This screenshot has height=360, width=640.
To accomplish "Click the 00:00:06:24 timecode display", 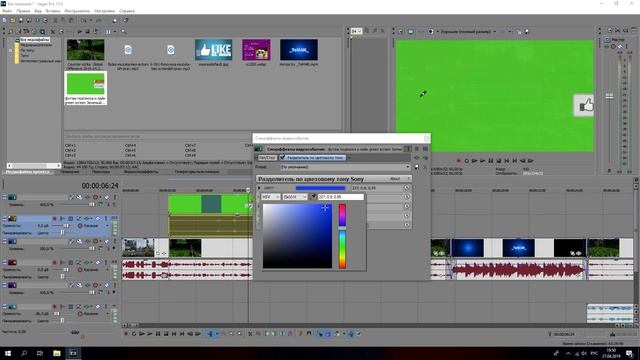I will tap(100, 186).
